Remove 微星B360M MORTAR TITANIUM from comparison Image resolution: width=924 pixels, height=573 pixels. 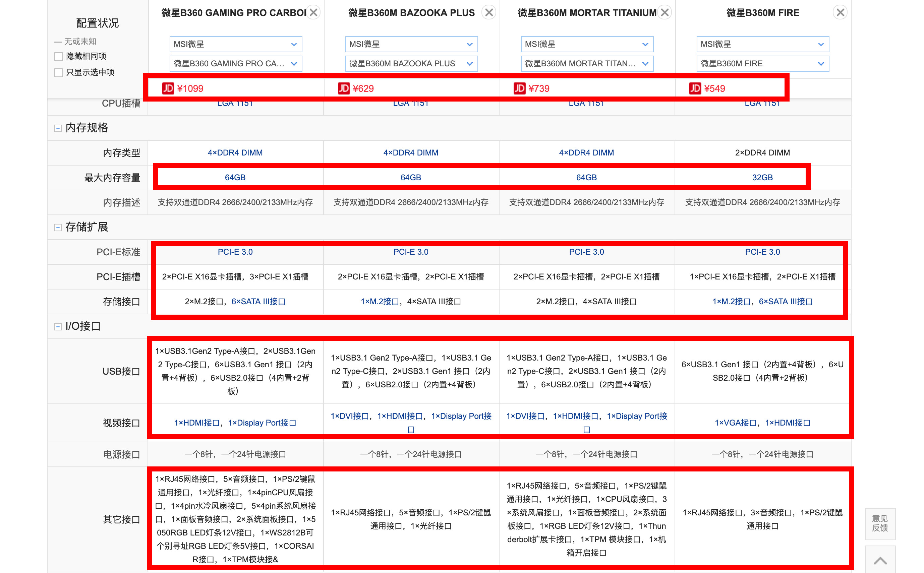click(x=665, y=12)
